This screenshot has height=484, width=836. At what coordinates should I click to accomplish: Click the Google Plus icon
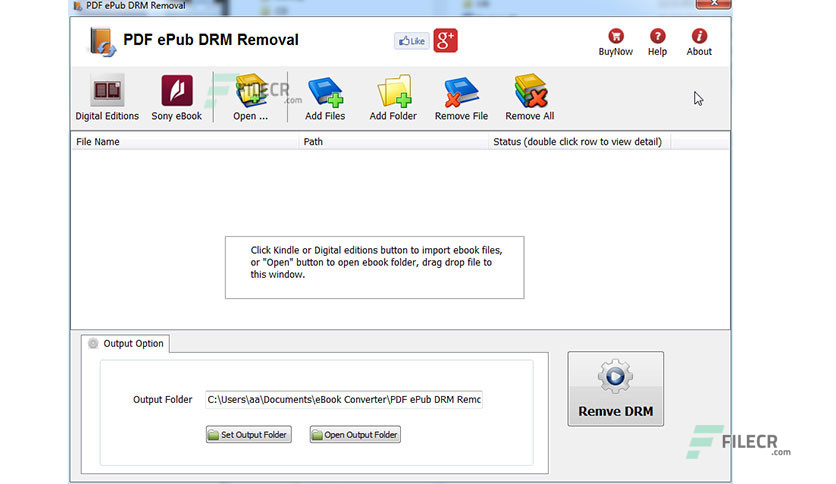coord(445,41)
